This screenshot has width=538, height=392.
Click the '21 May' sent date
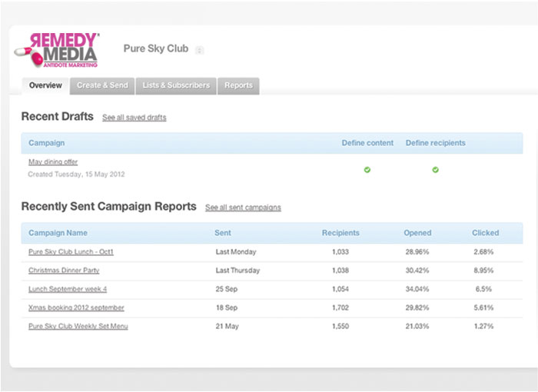pos(227,326)
